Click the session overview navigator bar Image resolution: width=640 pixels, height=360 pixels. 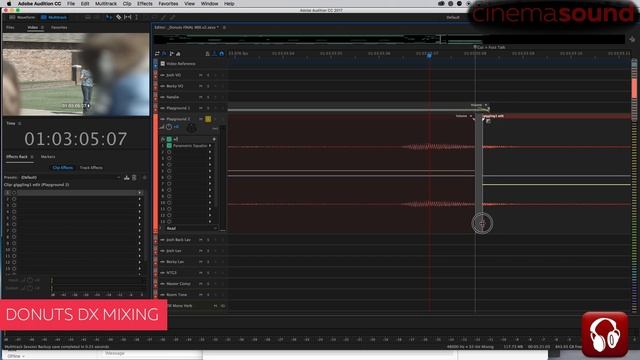click(x=389, y=39)
